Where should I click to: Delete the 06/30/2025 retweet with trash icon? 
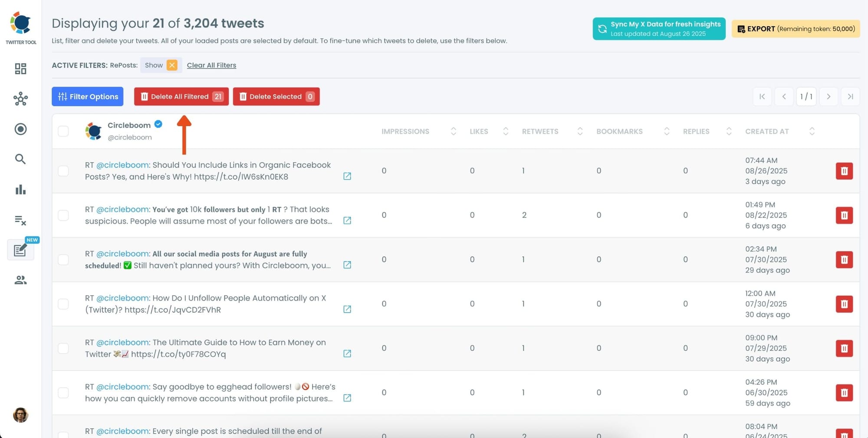click(844, 393)
